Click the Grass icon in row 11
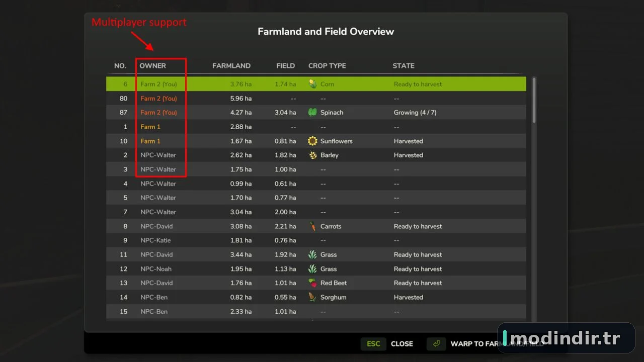The image size is (644, 362). coord(312,254)
